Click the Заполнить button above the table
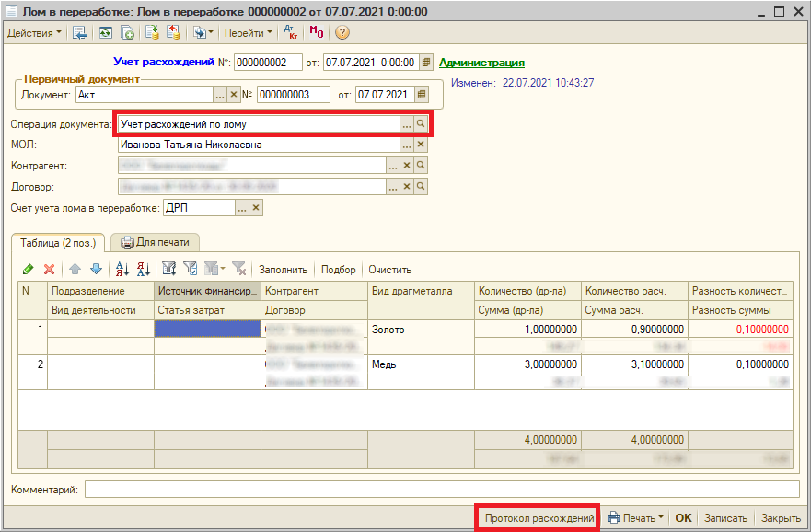 283,270
